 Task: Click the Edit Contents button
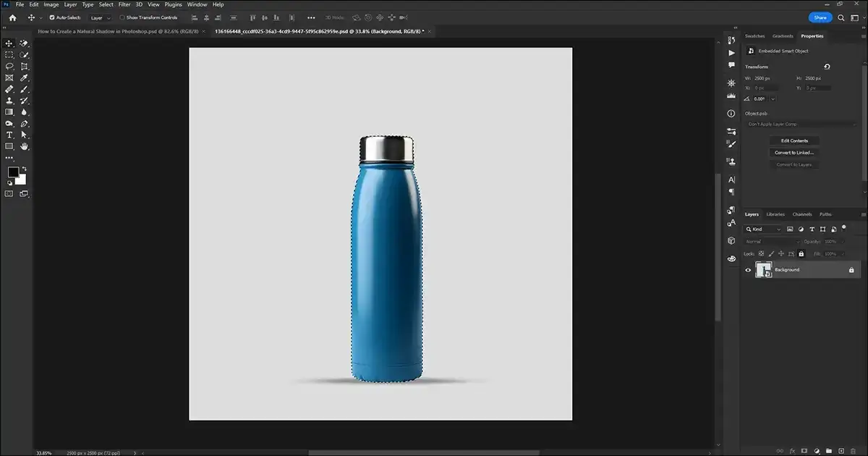[x=793, y=140]
